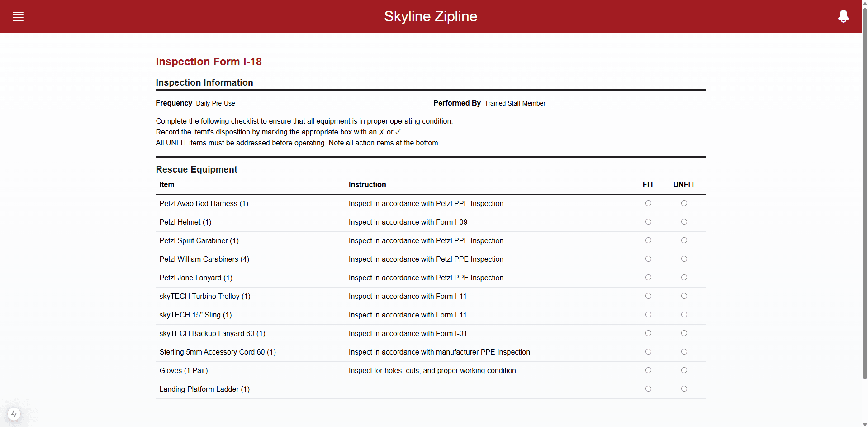
Task: Click the Skyline Zipline title
Action: 430,16
